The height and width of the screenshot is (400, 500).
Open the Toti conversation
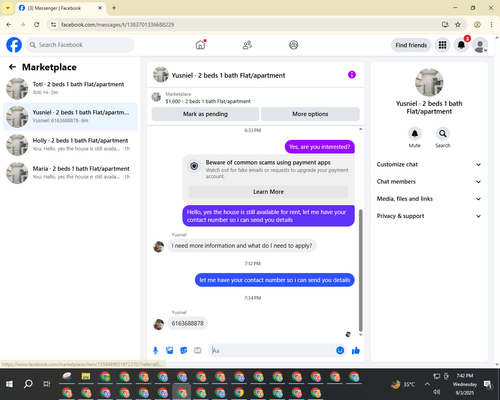click(x=70, y=88)
